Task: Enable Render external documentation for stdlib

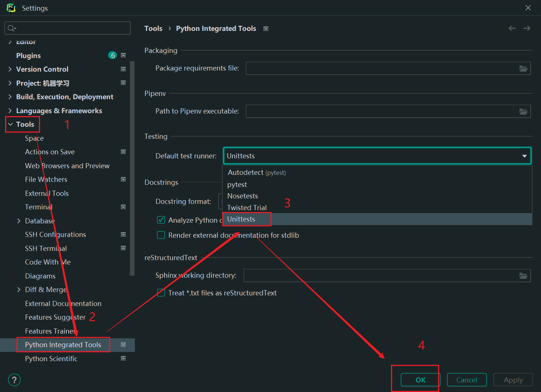Action: (161, 235)
